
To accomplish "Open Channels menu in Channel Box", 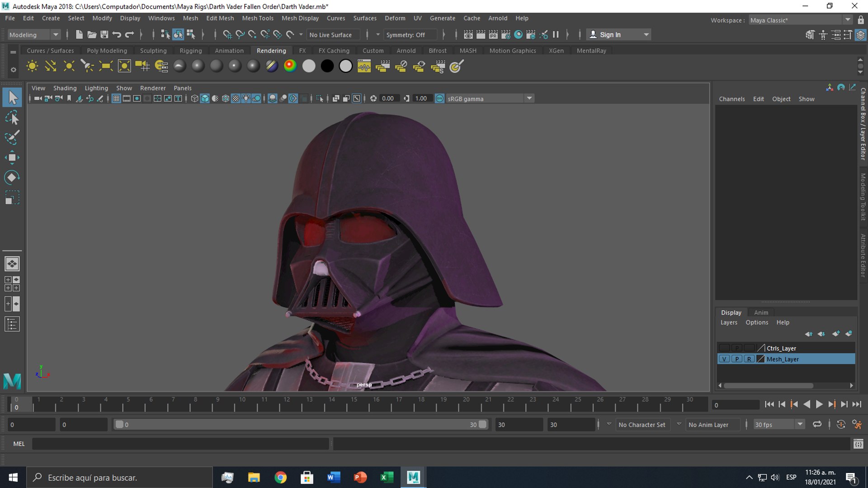I will [x=731, y=99].
